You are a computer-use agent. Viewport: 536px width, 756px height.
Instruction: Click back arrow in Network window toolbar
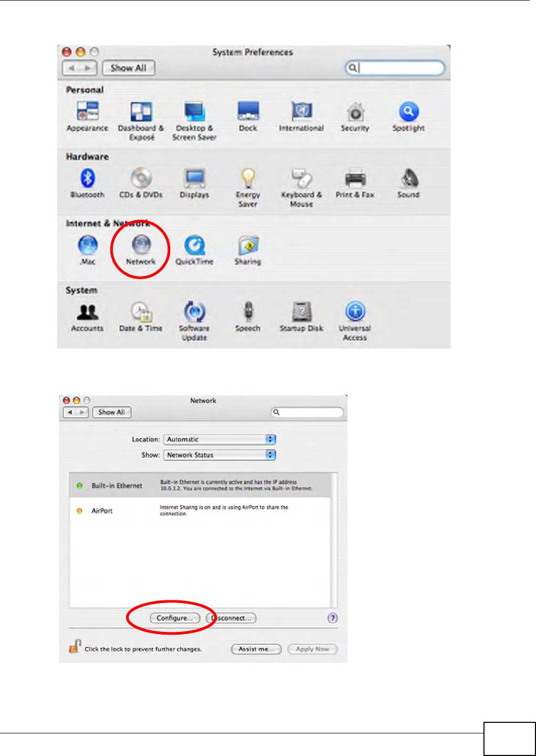pos(70,412)
